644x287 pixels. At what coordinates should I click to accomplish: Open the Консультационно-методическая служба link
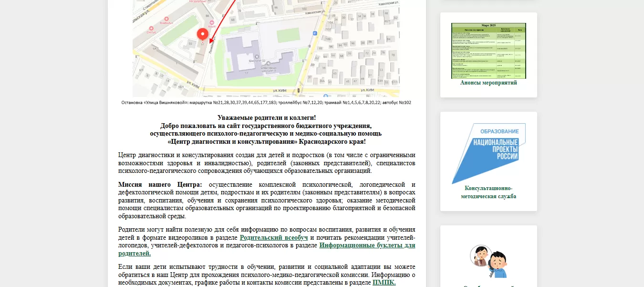pyautogui.click(x=488, y=192)
